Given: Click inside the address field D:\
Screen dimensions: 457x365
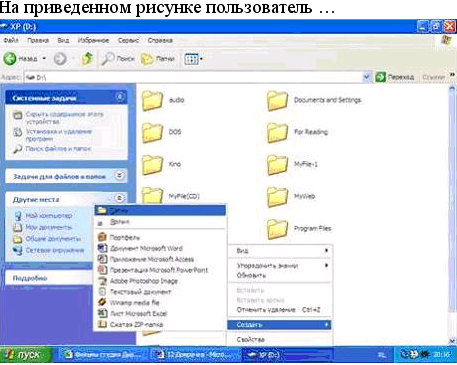Looking at the screenshot, I should point(193,77).
